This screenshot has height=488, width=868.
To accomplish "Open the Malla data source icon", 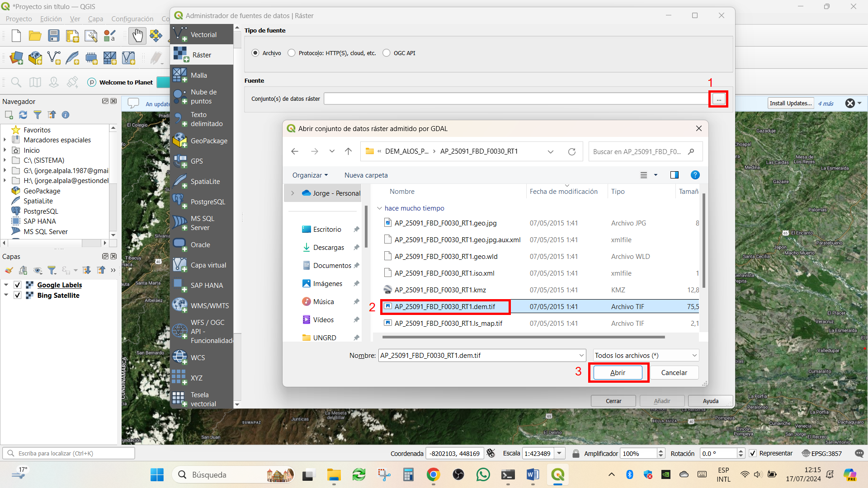I will click(x=180, y=75).
